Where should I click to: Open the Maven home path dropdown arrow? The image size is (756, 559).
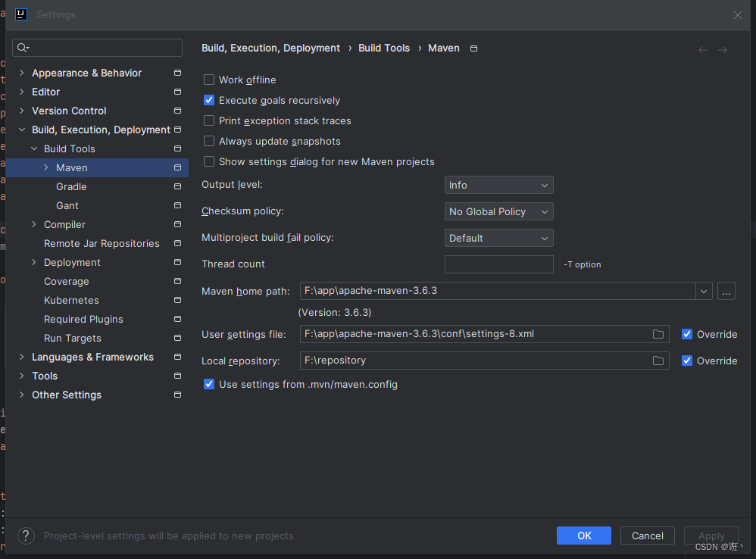tap(704, 291)
